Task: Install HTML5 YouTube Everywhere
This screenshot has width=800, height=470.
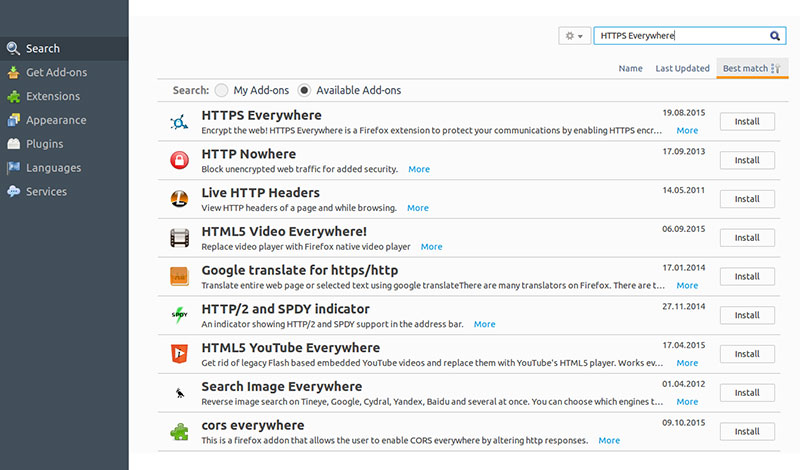Action: (x=747, y=354)
